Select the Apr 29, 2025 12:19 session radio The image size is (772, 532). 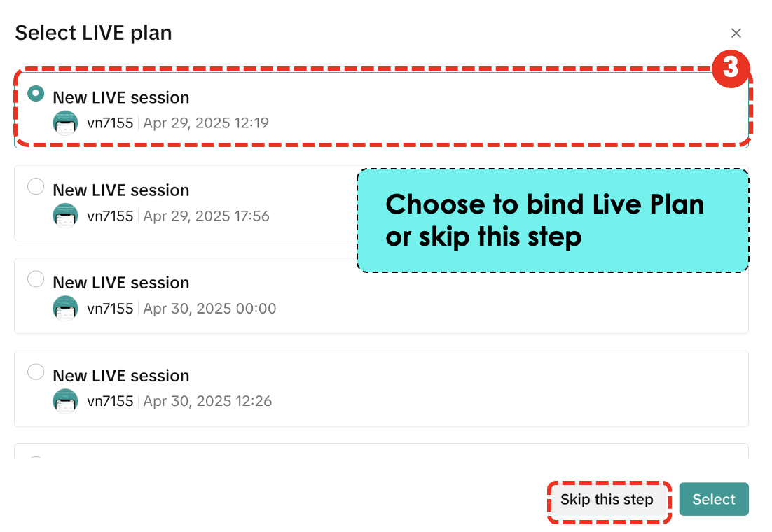pyautogui.click(x=36, y=94)
